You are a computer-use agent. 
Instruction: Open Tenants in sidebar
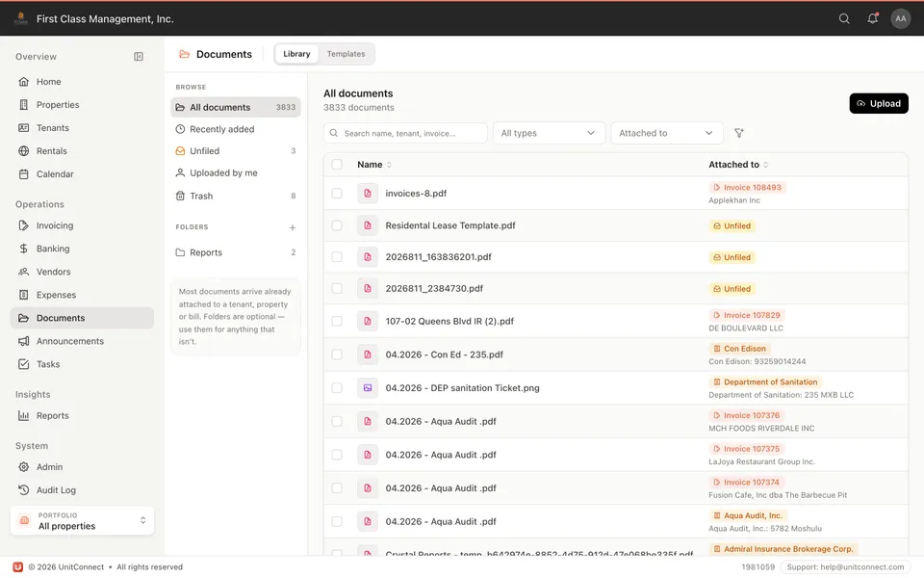[82, 128]
